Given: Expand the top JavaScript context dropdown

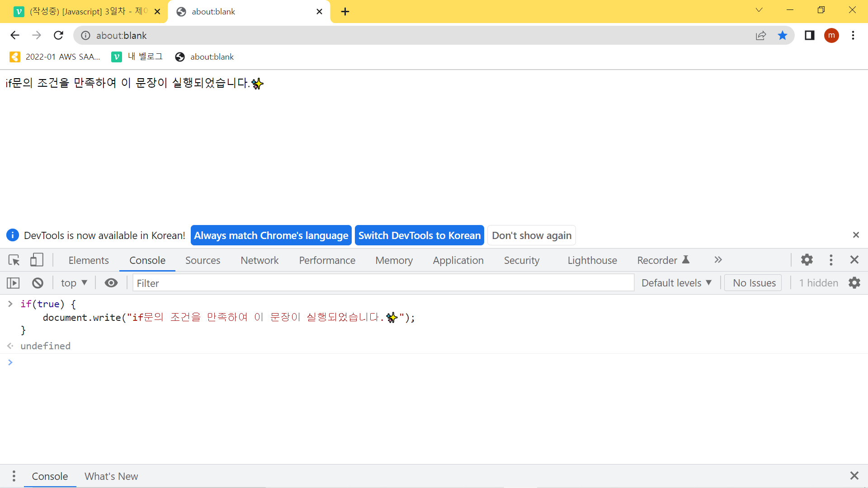Looking at the screenshot, I should [x=74, y=283].
